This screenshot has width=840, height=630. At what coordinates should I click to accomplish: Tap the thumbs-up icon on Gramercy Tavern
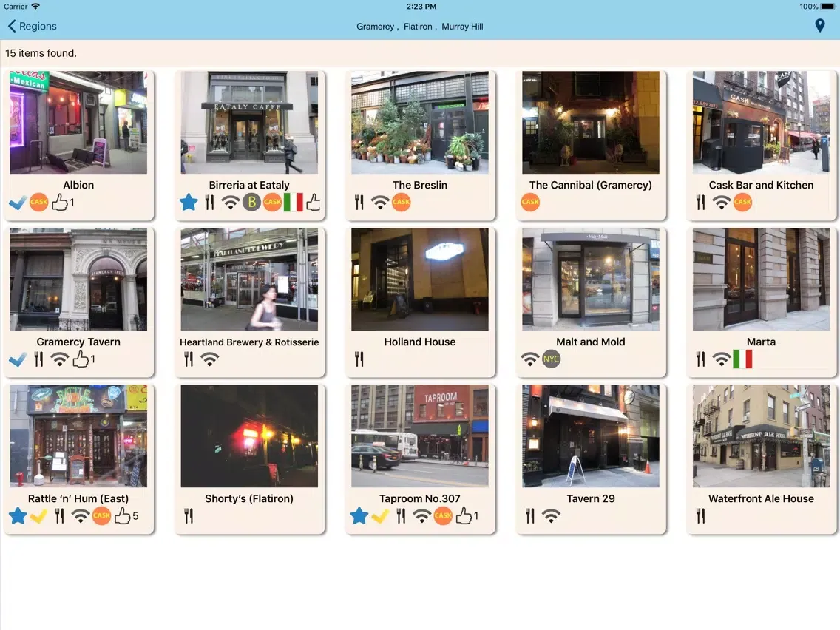click(81, 359)
